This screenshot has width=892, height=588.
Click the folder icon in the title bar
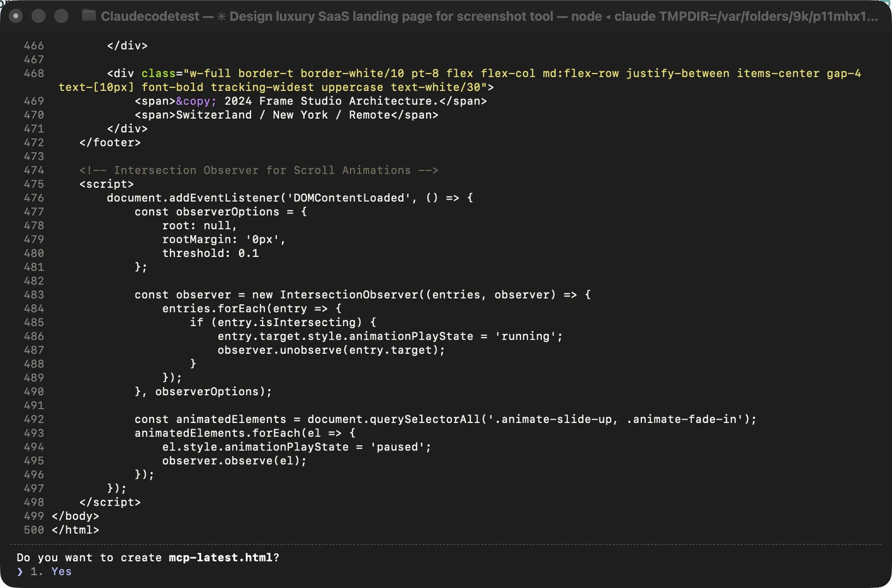pyautogui.click(x=89, y=16)
